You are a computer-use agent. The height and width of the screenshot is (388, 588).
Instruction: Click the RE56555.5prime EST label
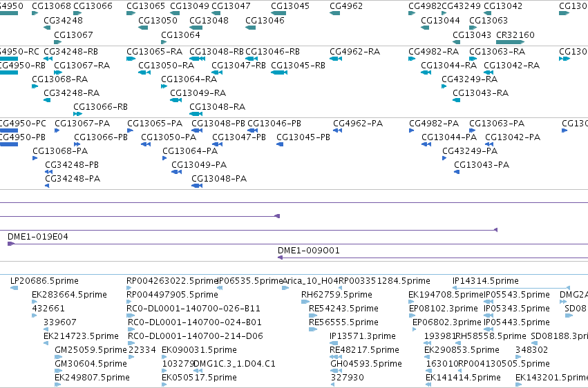point(343,322)
